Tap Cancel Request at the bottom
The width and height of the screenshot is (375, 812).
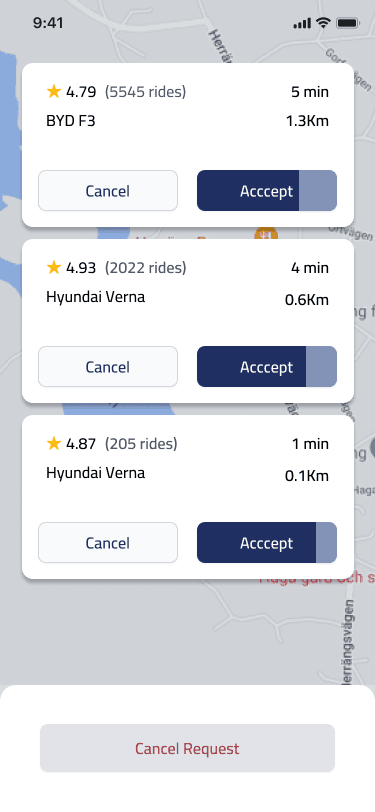tap(188, 748)
